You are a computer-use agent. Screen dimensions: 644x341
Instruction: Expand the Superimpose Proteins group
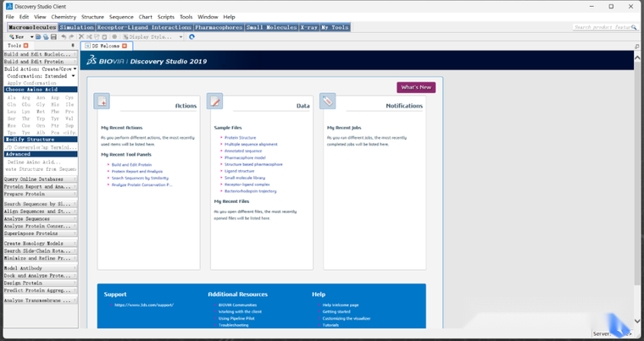(x=41, y=234)
